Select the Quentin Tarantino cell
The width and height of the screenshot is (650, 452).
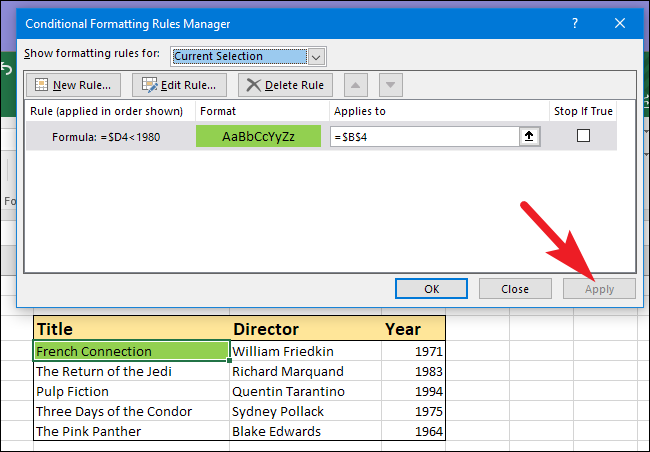coord(306,391)
